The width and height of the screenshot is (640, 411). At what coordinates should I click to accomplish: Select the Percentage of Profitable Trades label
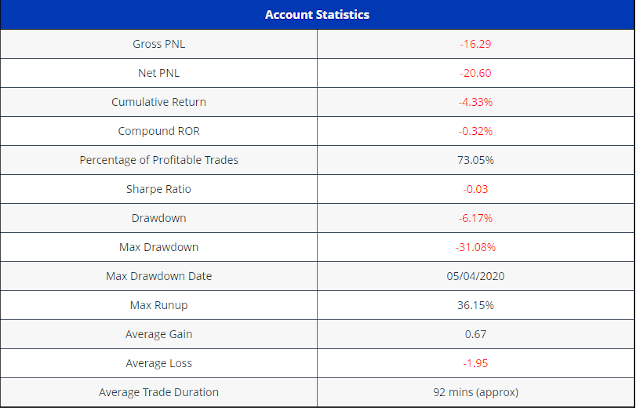(x=159, y=160)
